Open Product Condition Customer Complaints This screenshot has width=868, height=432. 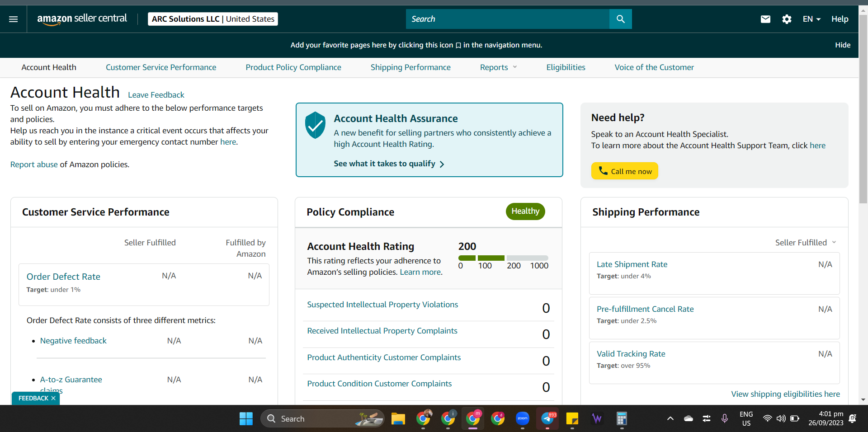pyautogui.click(x=379, y=384)
